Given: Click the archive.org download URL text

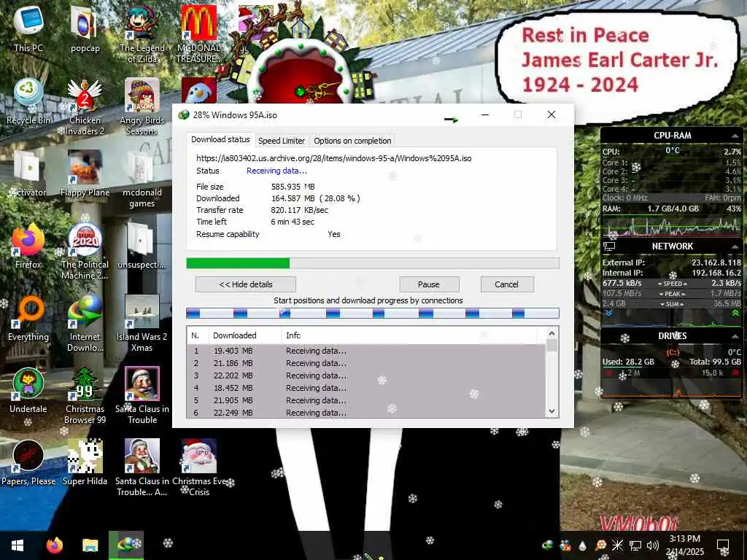Looking at the screenshot, I should pos(333,158).
